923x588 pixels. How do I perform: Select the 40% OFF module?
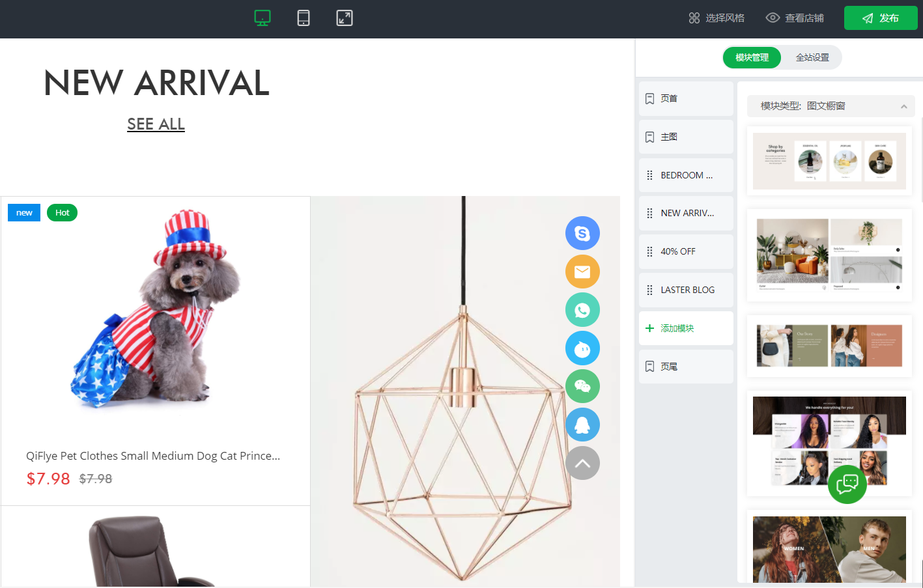(686, 251)
